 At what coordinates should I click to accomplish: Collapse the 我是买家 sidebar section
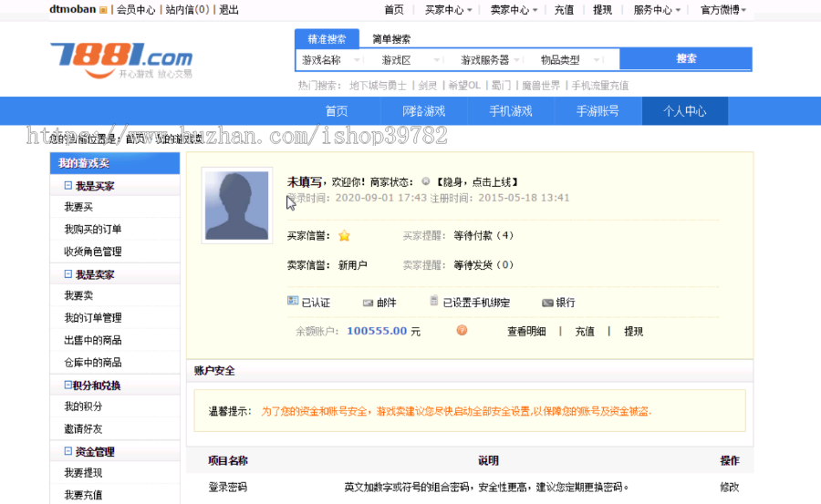pyautogui.click(x=68, y=186)
